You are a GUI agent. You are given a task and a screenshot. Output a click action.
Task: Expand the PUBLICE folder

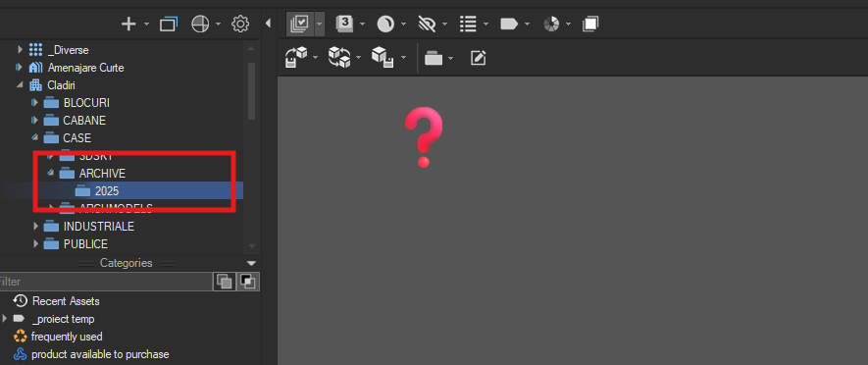tap(35, 243)
